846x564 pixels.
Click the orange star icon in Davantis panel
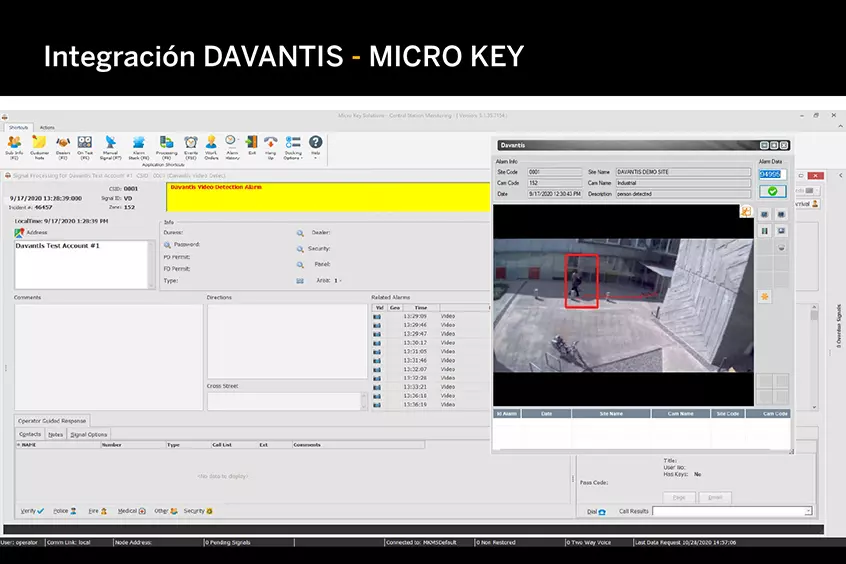pos(765,296)
